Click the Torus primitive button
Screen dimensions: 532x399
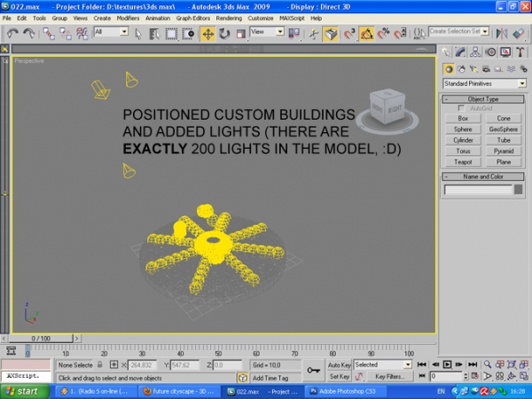pyautogui.click(x=463, y=151)
